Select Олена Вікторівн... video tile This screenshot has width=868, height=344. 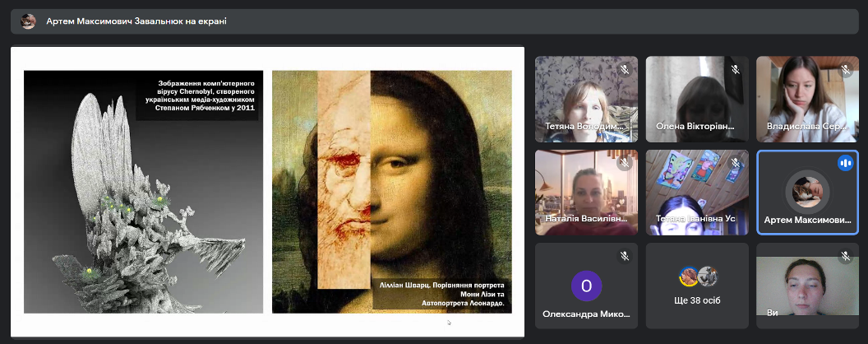tap(697, 99)
